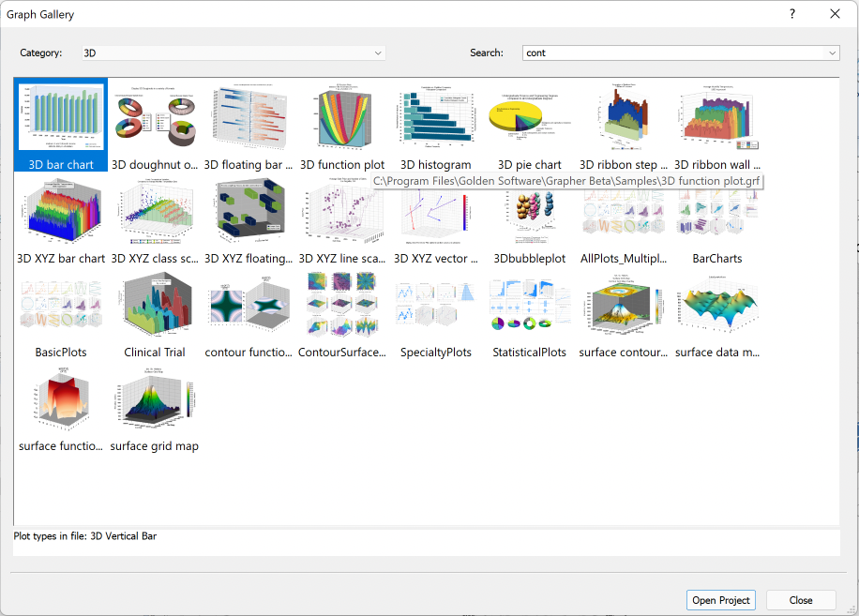Choose the surface grid map sample
The width and height of the screenshot is (859, 616).
(x=155, y=399)
